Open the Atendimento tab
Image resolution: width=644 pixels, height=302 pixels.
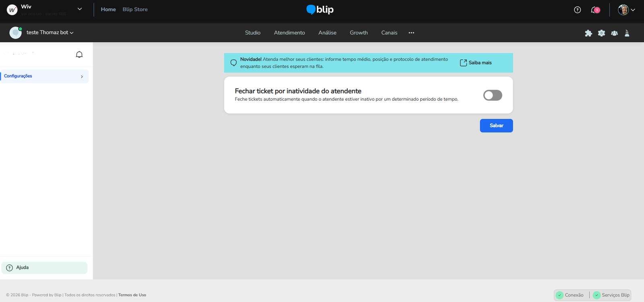(289, 33)
